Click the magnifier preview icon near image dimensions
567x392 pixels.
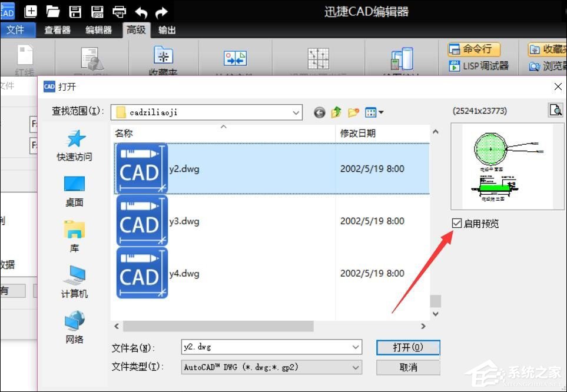pos(554,110)
